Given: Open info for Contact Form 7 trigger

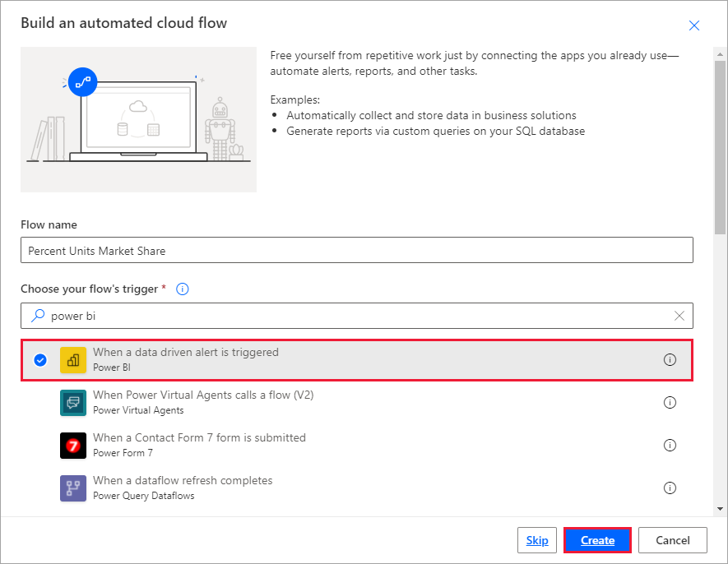Looking at the screenshot, I should click(670, 445).
